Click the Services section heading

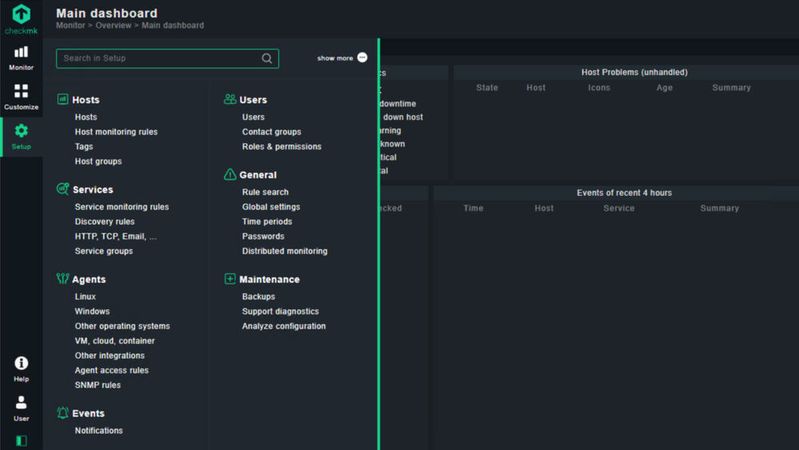click(x=93, y=190)
